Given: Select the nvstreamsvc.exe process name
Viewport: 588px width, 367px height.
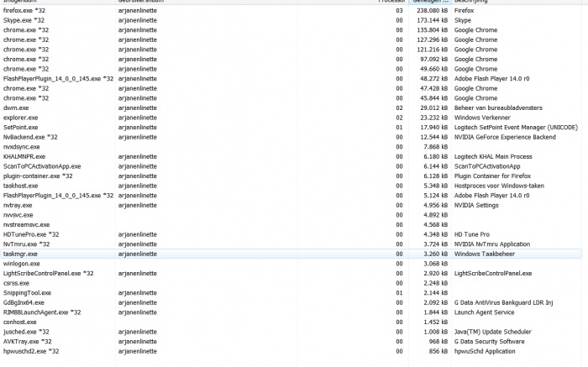Looking at the screenshot, I should [26, 225].
